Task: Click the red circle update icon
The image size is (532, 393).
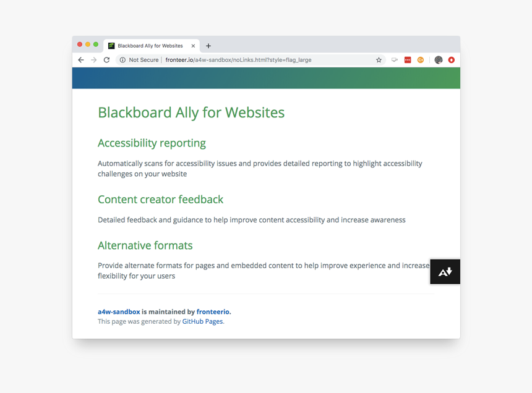Action: click(451, 60)
